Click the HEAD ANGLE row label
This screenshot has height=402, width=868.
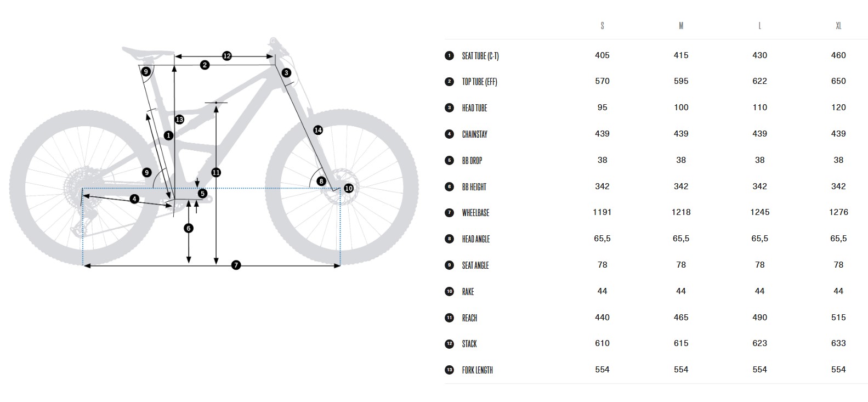476,239
